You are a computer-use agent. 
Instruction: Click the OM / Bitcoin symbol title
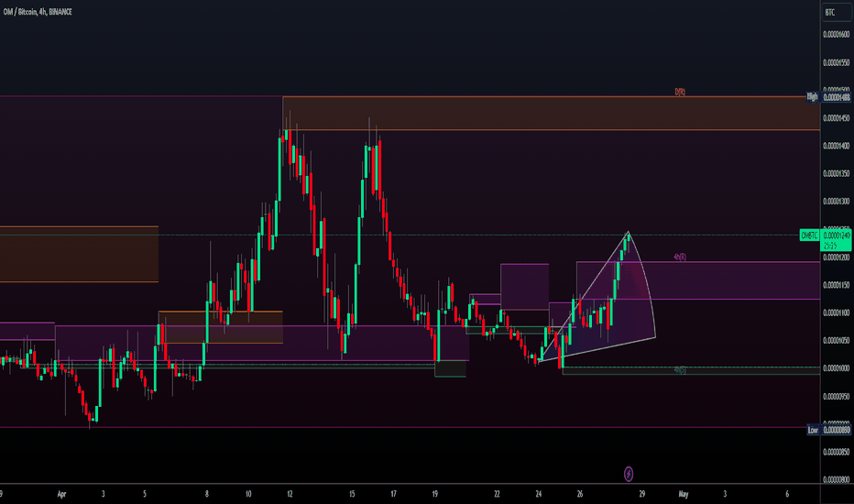click(38, 11)
